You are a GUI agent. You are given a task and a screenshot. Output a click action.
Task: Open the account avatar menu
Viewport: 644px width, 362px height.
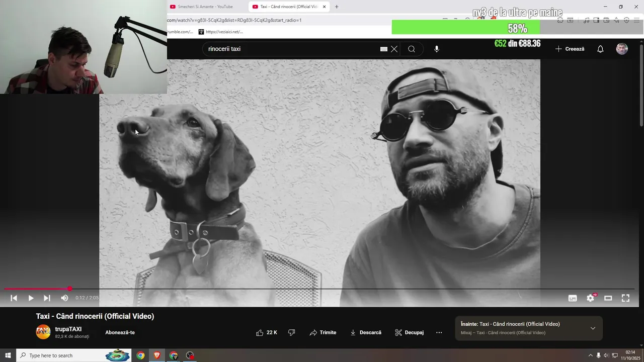click(x=622, y=49)
